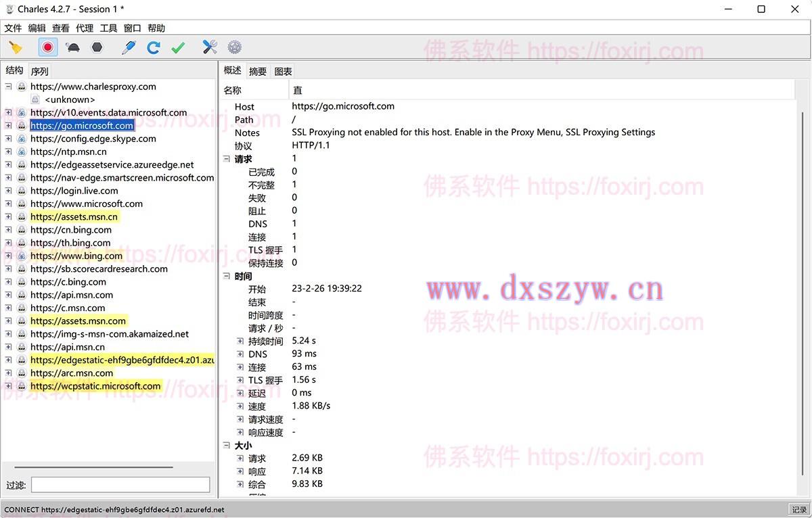Collapse the https://www.charlesproxy.com tree node
Viewport: 812px width, 518px height.
tap(8, 87)
